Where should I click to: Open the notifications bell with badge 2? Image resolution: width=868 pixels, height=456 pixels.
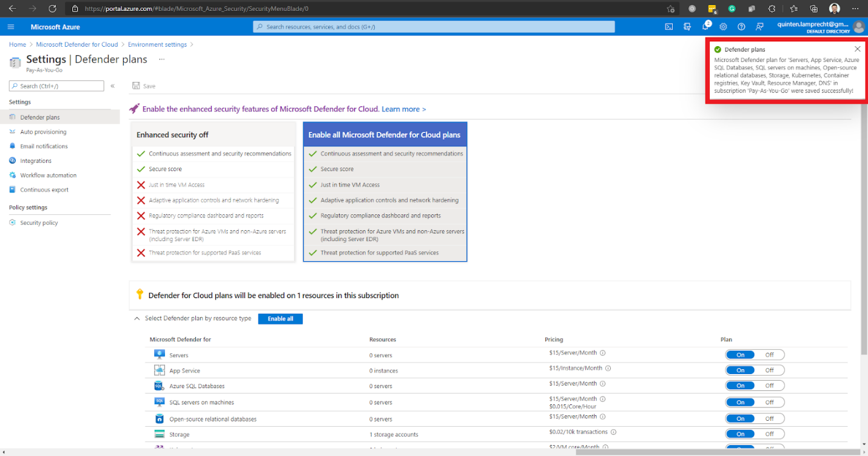point(706,26)
